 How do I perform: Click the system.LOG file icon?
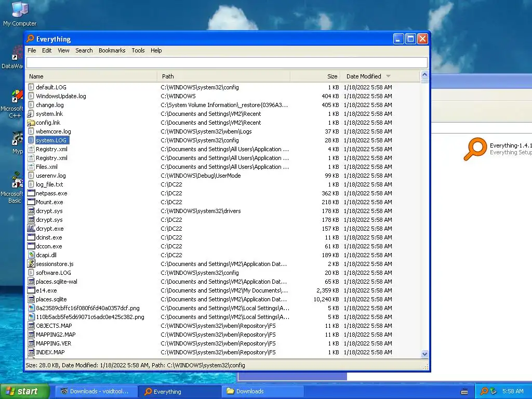(31, 140)
